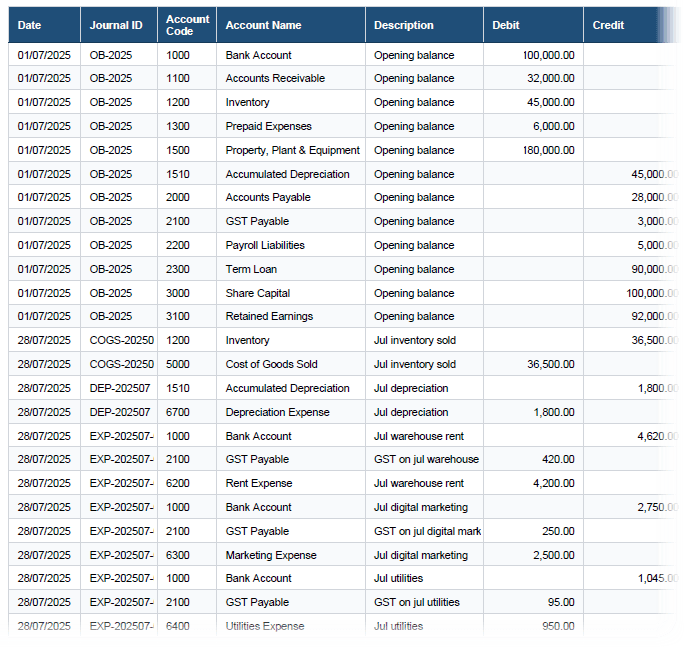686x650 pixels.
Task: Click account code 6400
Action: [178, 626]
